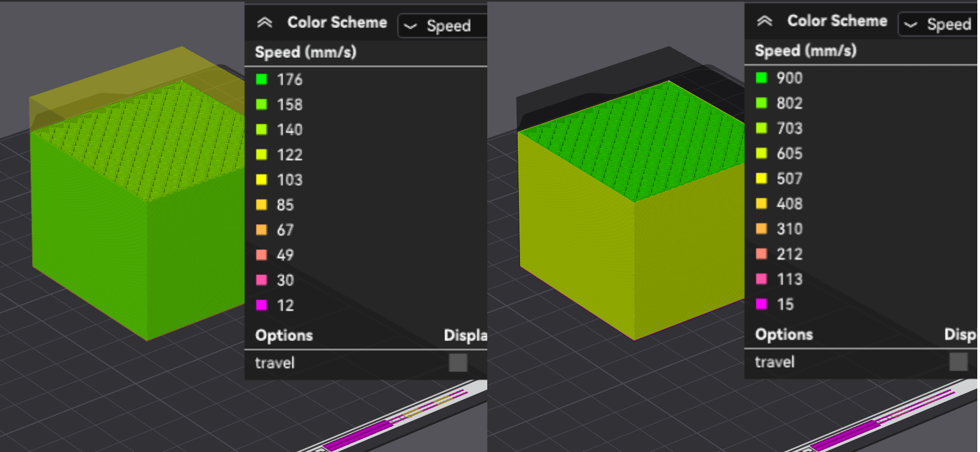Click the green swatch for 176 mm/s
The height and width of the screenshot is (452, 980).
(262, 80)
